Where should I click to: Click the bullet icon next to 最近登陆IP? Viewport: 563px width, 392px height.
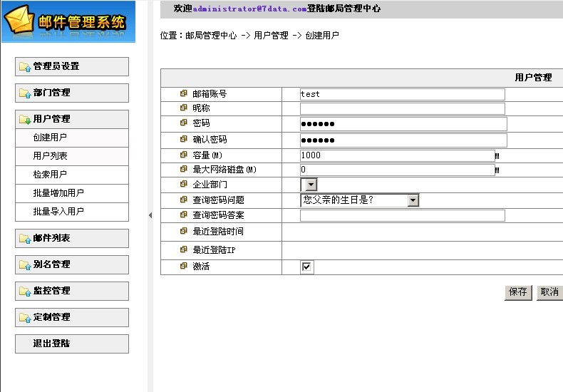[x=183, y=249]
